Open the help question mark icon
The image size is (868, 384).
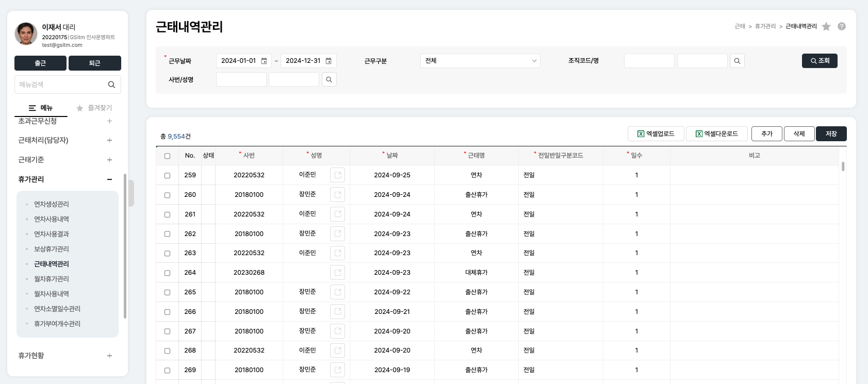click(842, 26)
